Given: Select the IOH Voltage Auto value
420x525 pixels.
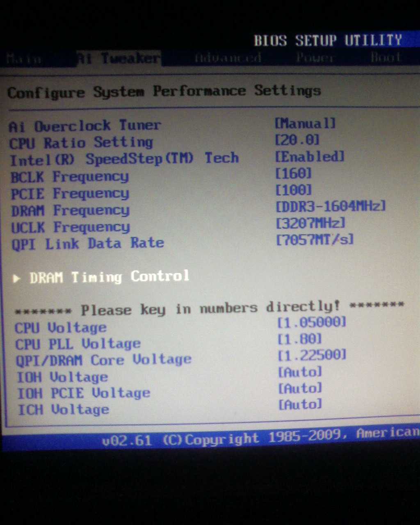Looking at the screenshot, I should click(300, 372).
